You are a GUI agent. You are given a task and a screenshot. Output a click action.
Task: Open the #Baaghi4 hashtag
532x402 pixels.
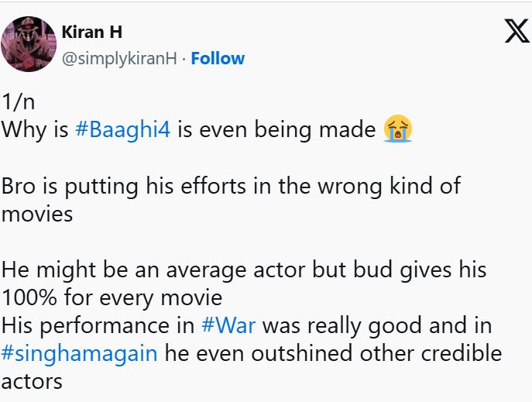pyautogui.click(x=123, y=129)
